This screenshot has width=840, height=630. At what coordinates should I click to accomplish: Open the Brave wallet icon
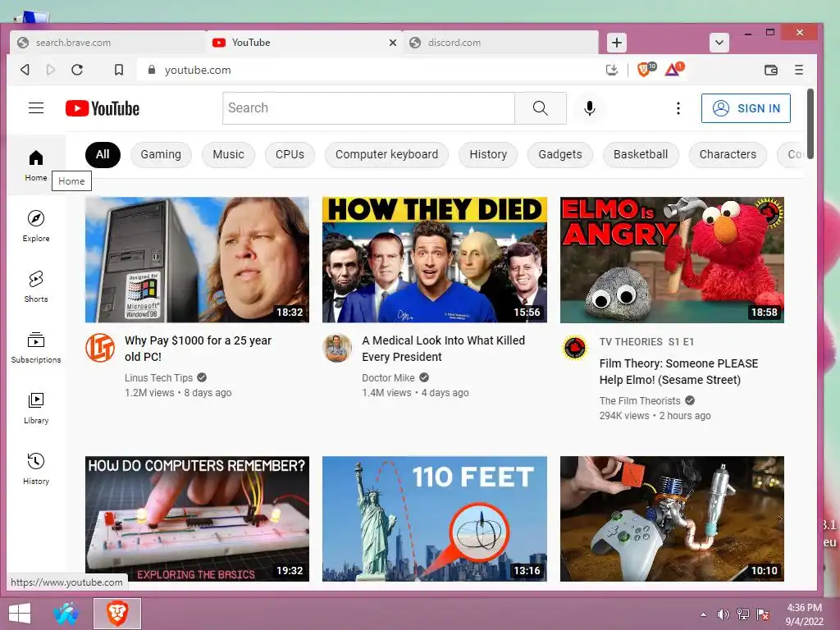tap(771, 70)
